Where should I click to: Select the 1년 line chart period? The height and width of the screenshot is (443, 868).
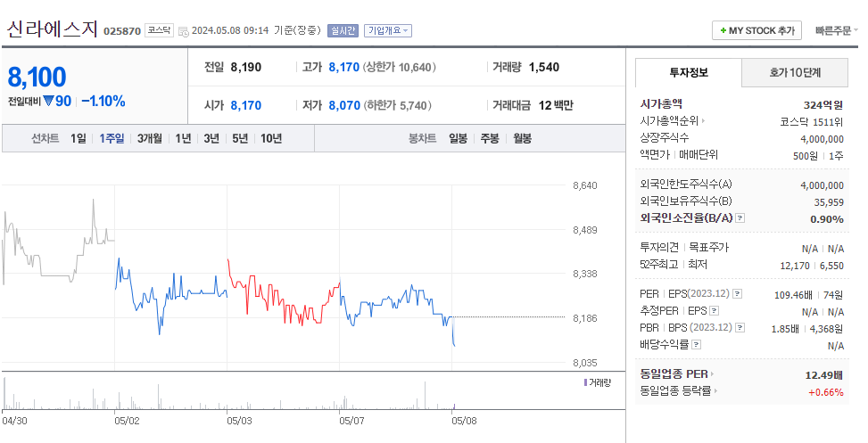[x=183, y=138]
